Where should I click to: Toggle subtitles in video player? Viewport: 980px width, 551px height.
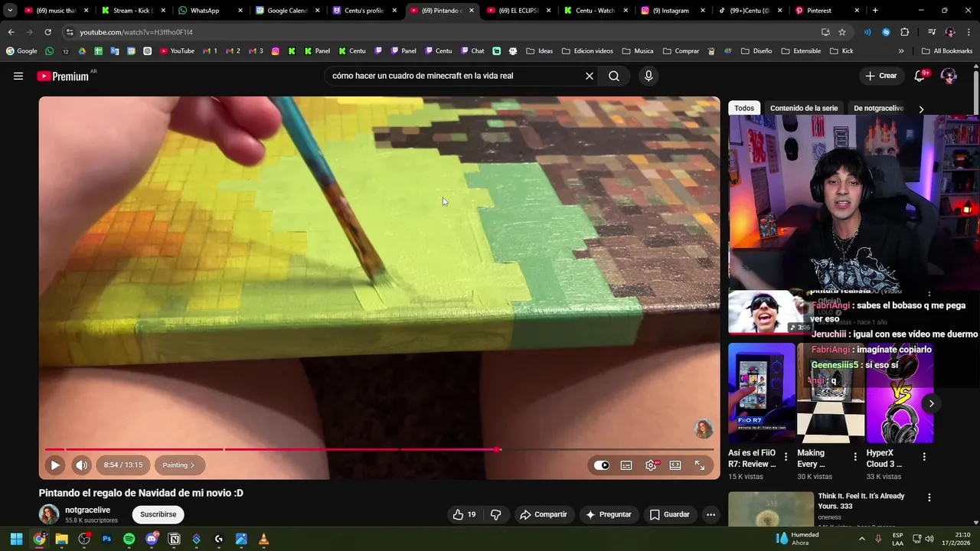tap(626, 465)
